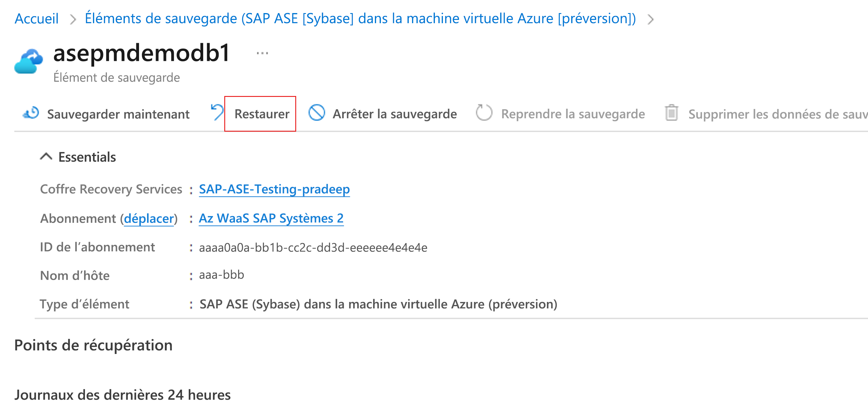Image resolution: width=868 pixels, height=414 pixels.
Task: Click the backup-now clock icon
Action: (31, 113)
